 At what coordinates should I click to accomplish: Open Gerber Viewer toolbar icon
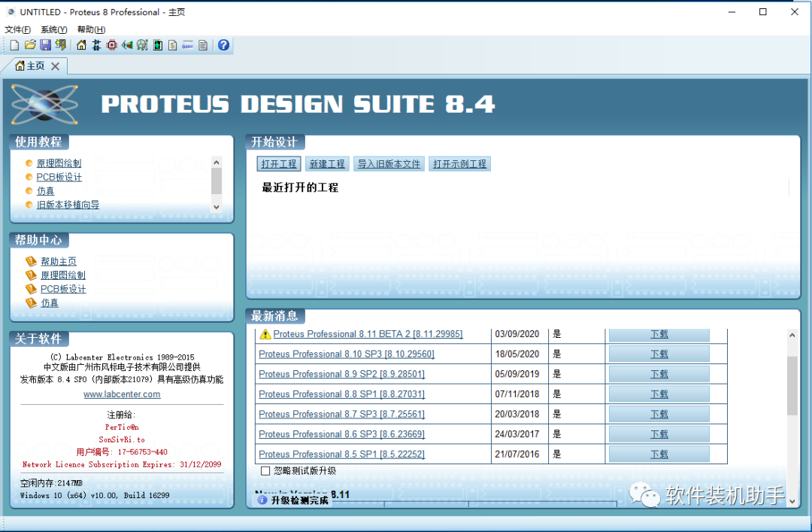[x=142, y=45]
